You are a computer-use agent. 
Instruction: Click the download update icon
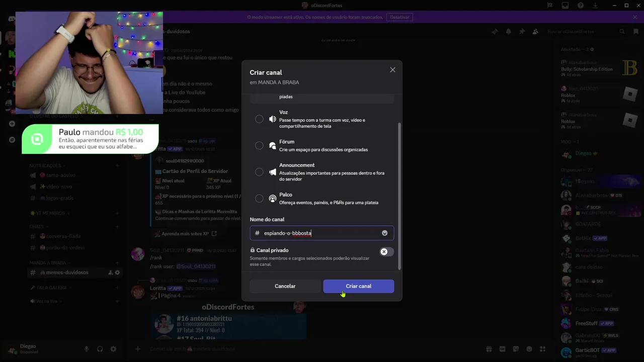[596, 6]
